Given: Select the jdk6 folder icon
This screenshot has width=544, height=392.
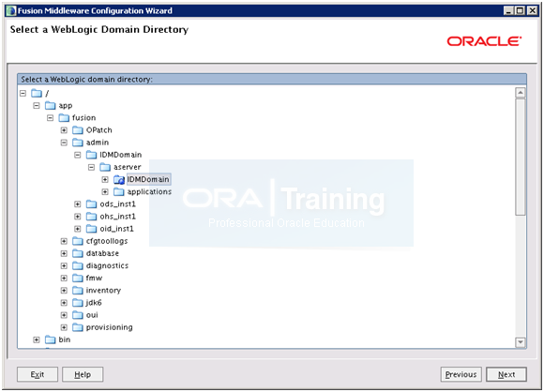Looking at the screenshot, I should [78, 303].
